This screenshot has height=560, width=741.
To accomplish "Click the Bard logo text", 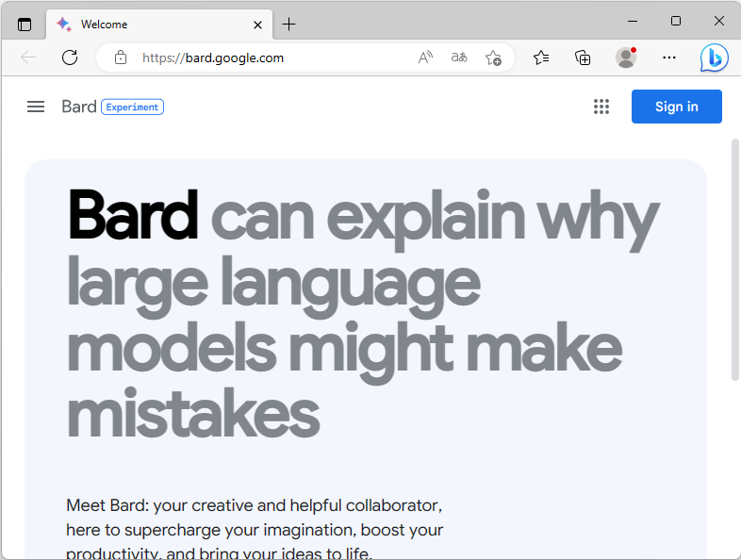I will point(79,107).
